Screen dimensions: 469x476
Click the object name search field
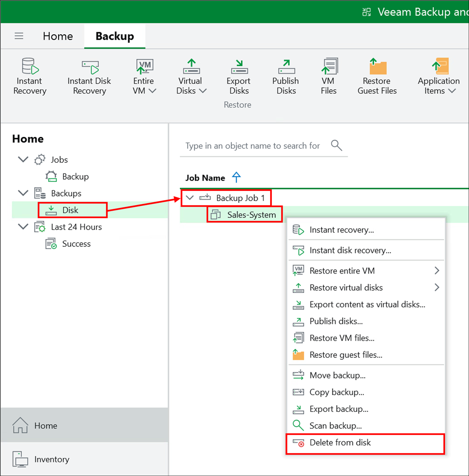pos(252,145)
